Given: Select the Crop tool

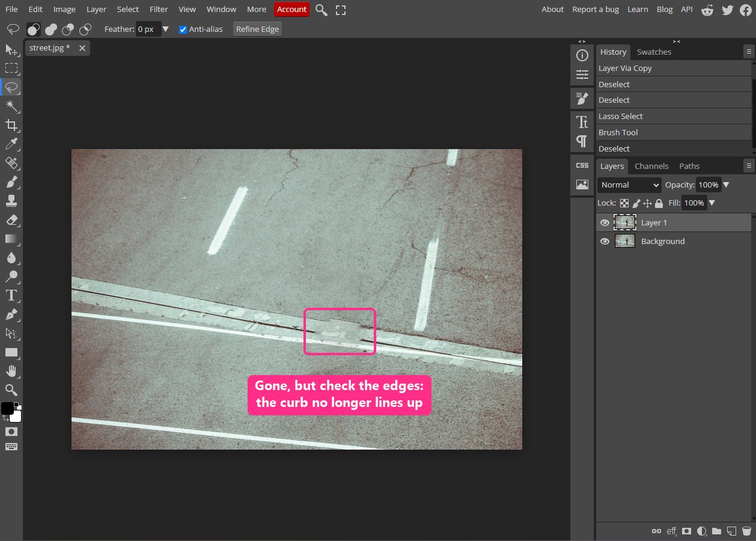Looking at the screenshot, I should pos(11,125).
